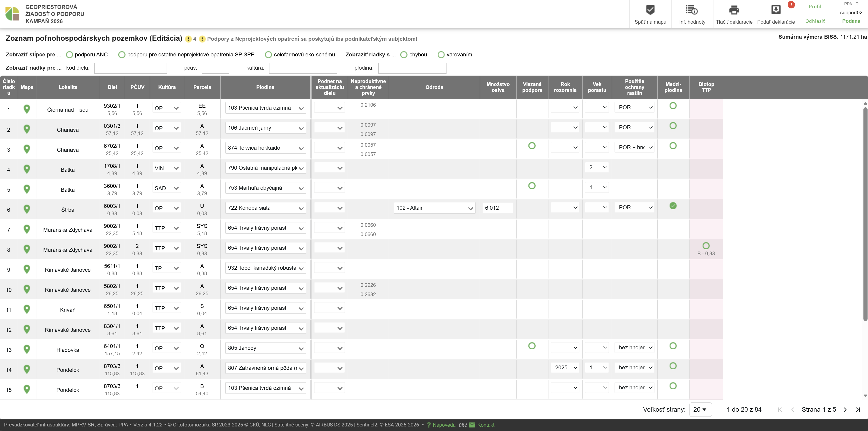
Task: Click map pin icon in row 6 Štrba
Action: 27,209
